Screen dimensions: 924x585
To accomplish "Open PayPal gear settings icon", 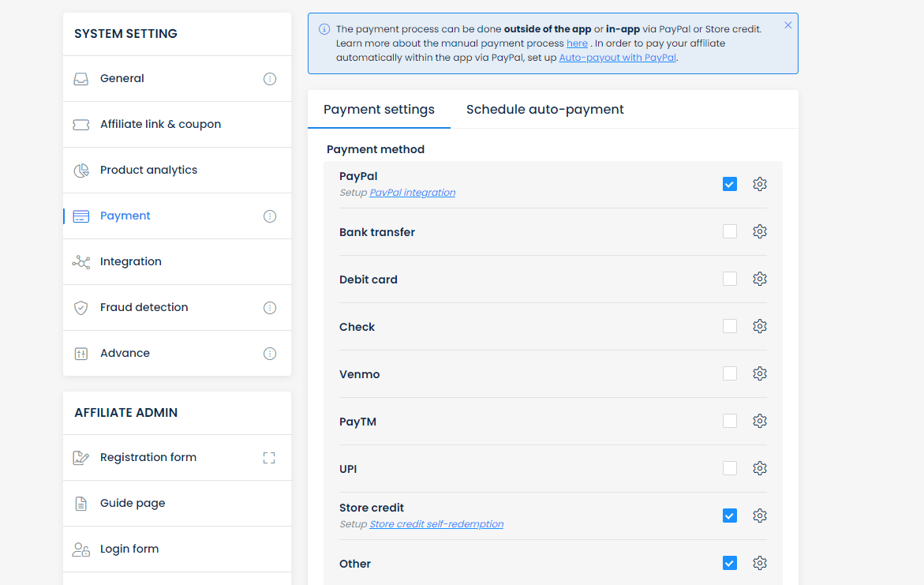I will click(x=760, y=184).
